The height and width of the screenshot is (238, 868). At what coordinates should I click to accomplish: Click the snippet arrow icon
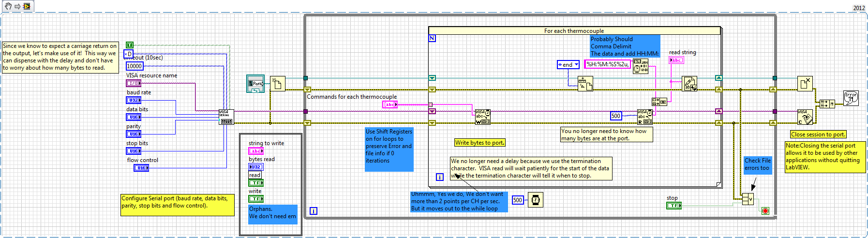tap(17, 6)
